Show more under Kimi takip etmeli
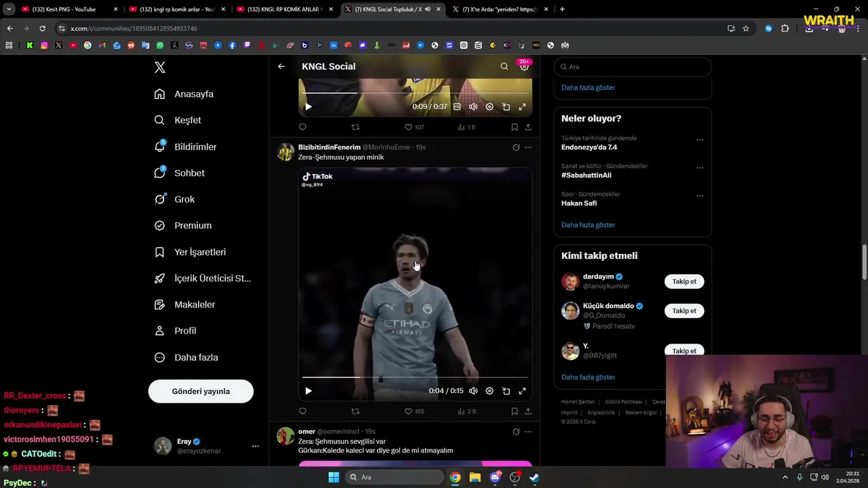Viewport: 868px width, 488px height. [x=588, y=377]
